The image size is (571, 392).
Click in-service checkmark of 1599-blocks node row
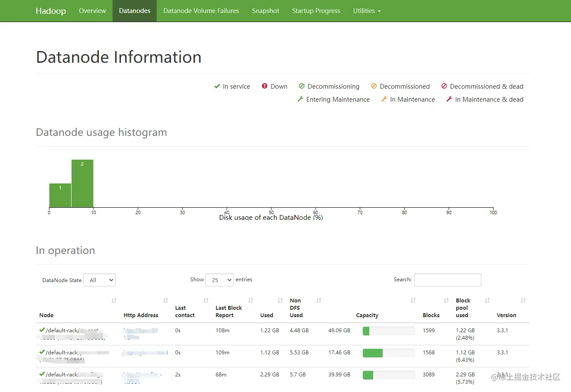point(42,330)
